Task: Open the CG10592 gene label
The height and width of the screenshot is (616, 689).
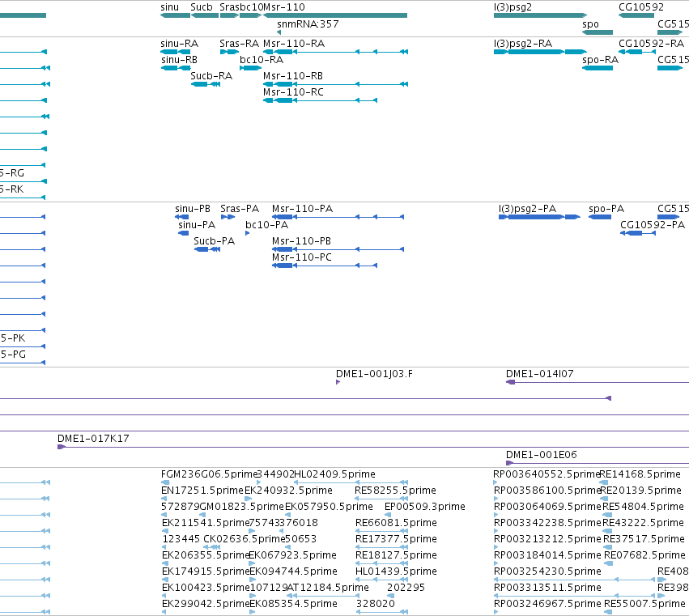Action: click(x=641, y=7)
